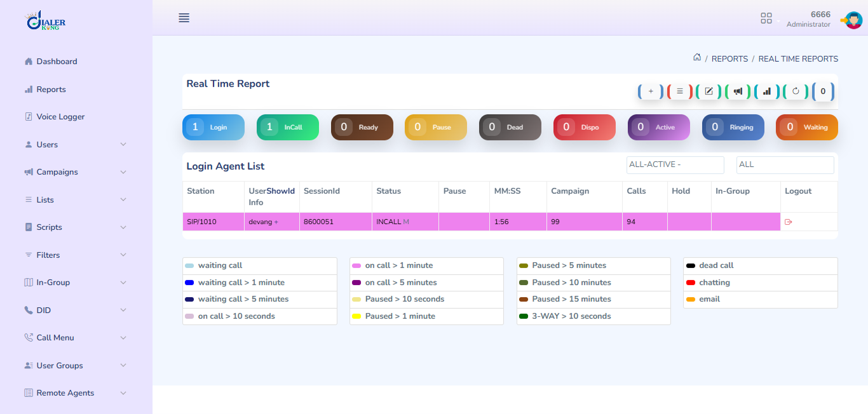Open the ALL-ACTIVE campaign filter dropdown
The image size is (868, 414).
pyautogui.click(x=675, y=165)
